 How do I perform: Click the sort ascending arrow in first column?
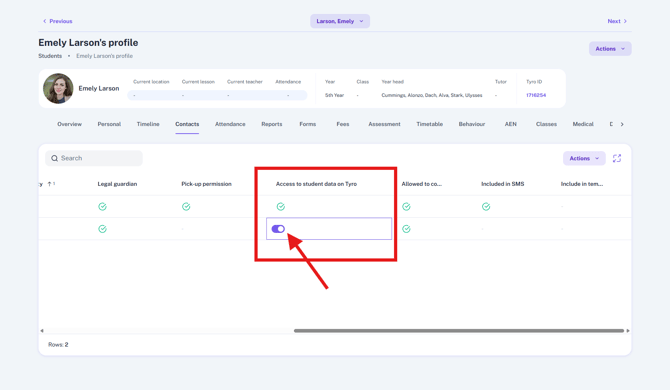click(50, 184)
